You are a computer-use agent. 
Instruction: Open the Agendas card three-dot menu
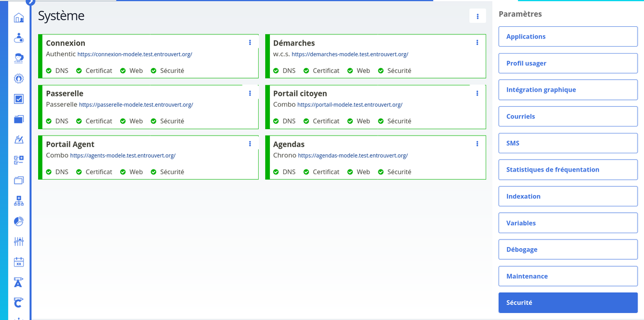[477, 144]
